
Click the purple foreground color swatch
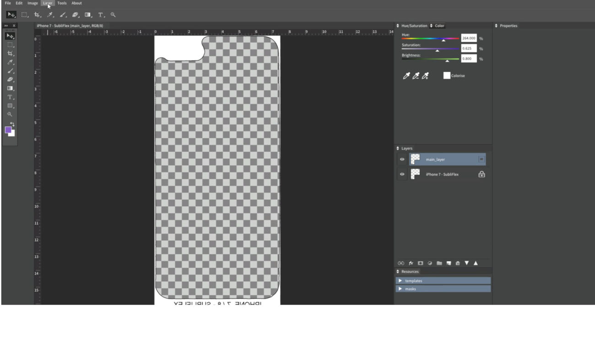click(8, 130)
